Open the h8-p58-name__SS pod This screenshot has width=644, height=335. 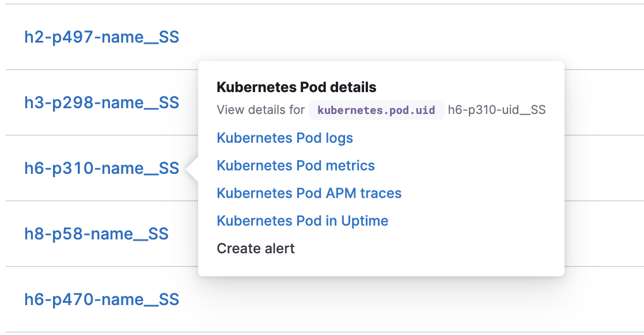(95, 234)
